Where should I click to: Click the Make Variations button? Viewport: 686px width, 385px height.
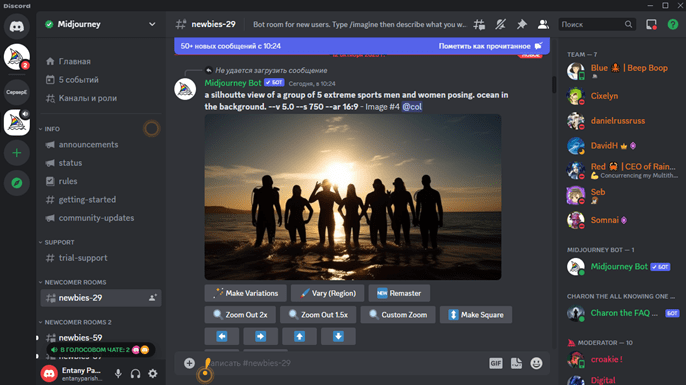coord(245,293)
